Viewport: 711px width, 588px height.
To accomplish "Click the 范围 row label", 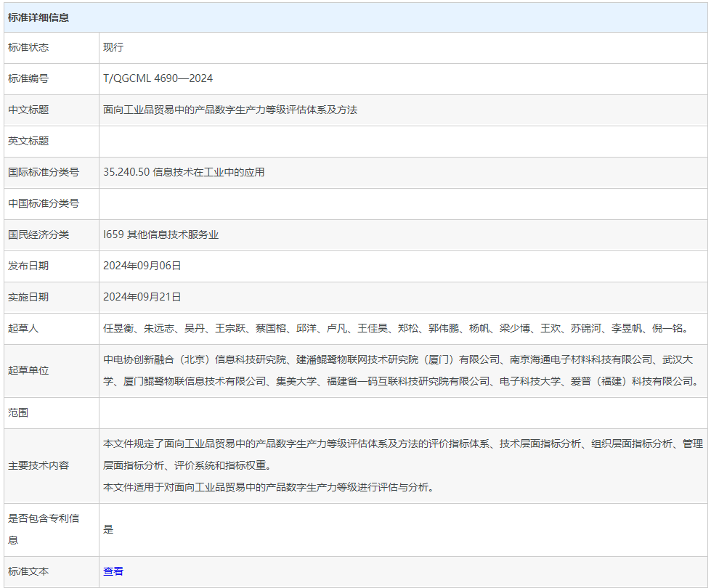I will coord(18,412).
